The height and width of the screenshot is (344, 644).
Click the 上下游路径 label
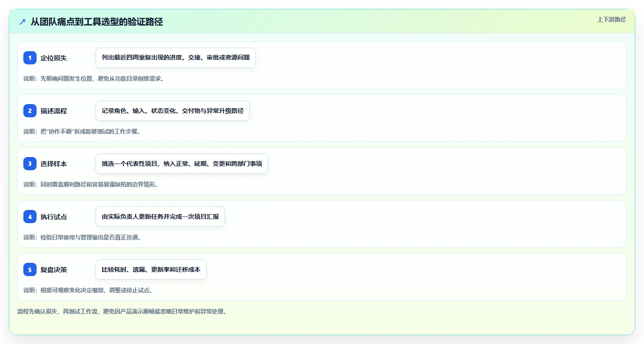[x=611, y=19]
